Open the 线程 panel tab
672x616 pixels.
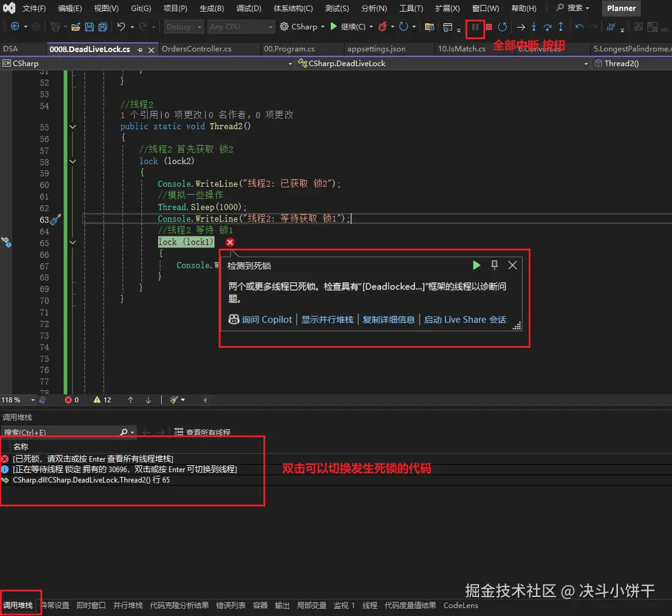coord(370,606)
